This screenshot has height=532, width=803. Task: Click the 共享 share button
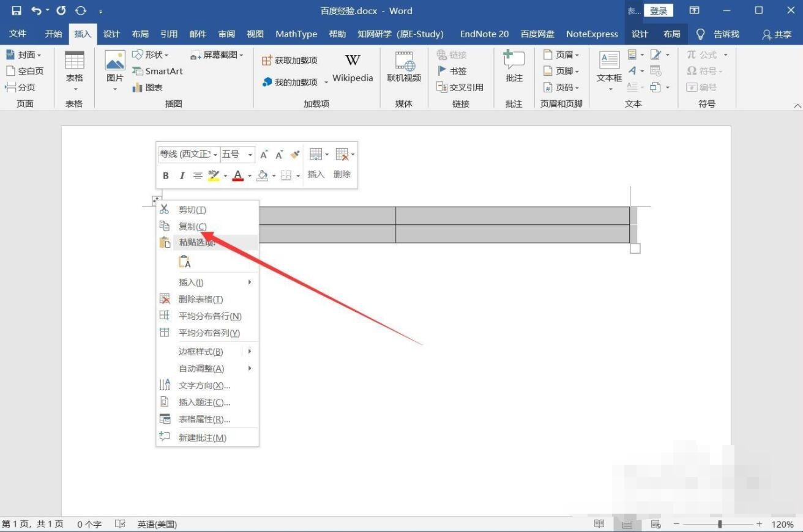tap(777, 34)
